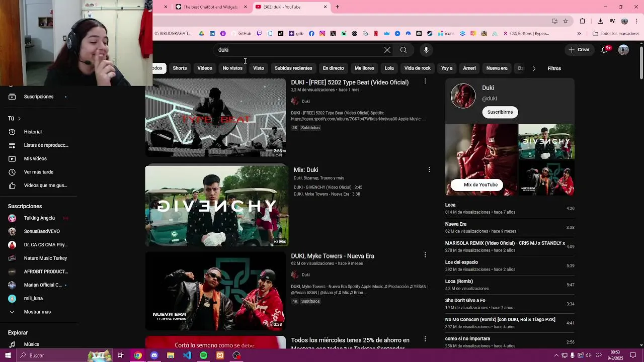644x362 pixels.
Task: Open Facebook bookmark in bookmarks bar
Action: pos(311,34)
